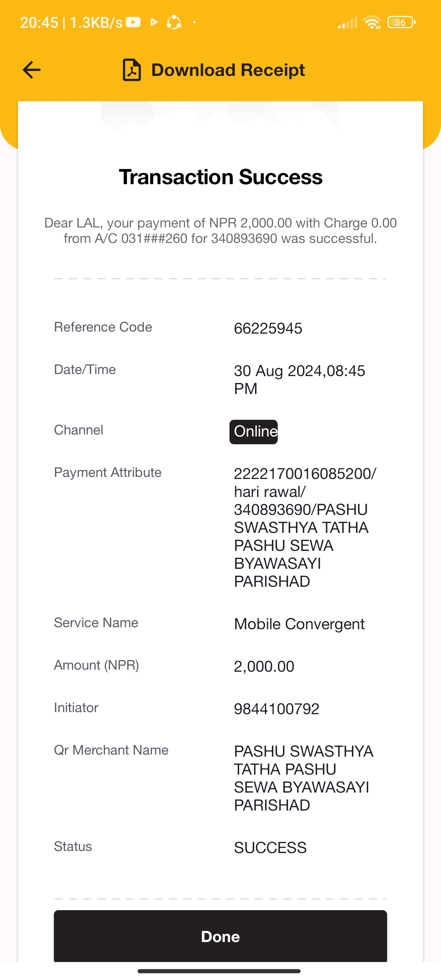
Task: Tap the play store status icon
Action: pos(154,22)
